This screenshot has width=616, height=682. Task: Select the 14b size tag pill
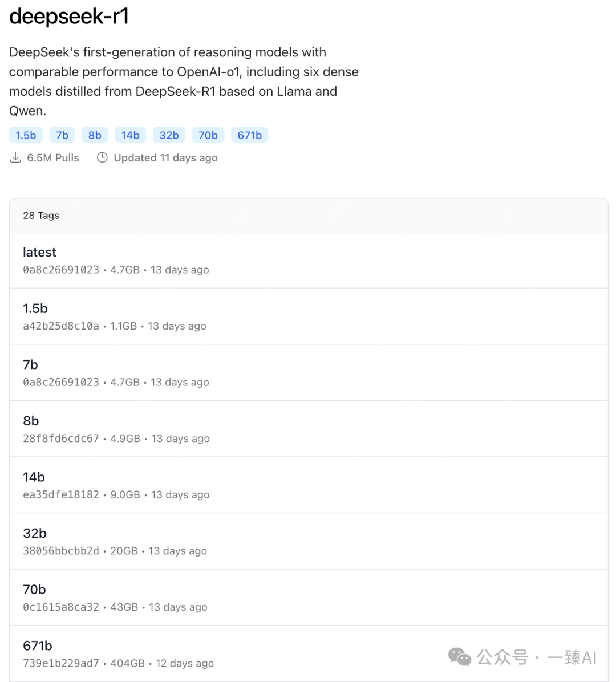click(x=130, y=135)
